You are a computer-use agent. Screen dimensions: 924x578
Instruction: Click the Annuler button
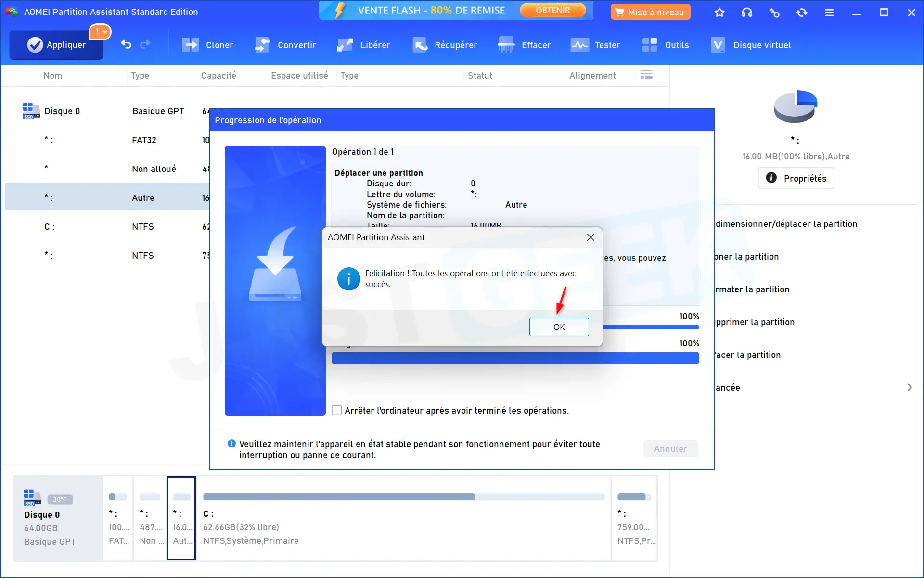(670, 448)
